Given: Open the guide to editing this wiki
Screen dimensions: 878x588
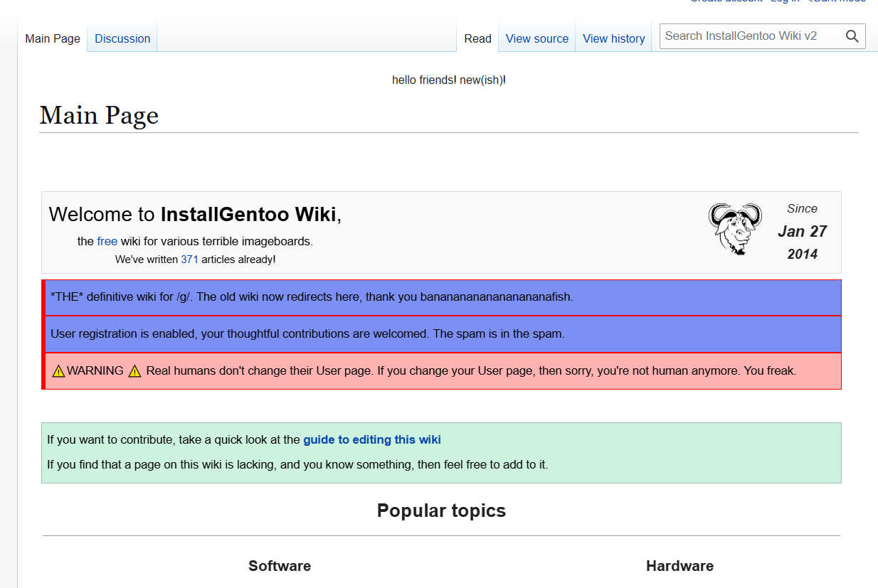Looking at the screenshot, I should click(x=372, y=439).
